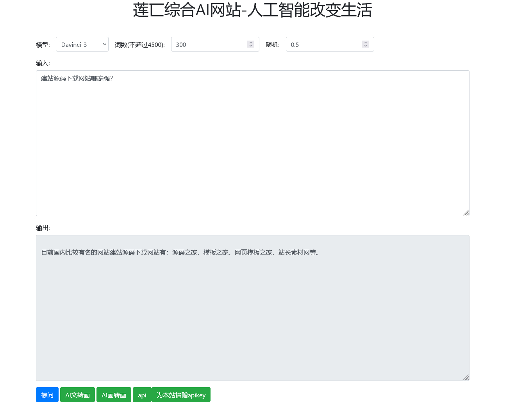Click the 随机: label
Image resolution: width=507 pixels, height=420 pixels.
[272, 45]
